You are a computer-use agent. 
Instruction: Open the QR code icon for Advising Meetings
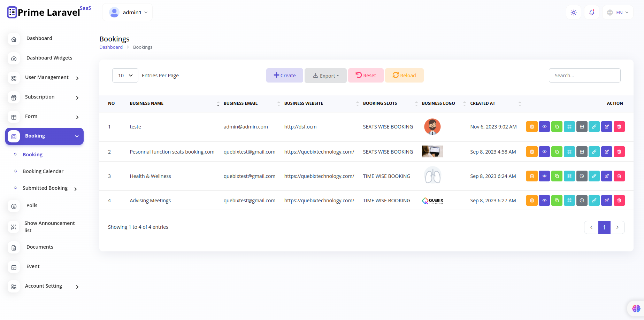569,200
